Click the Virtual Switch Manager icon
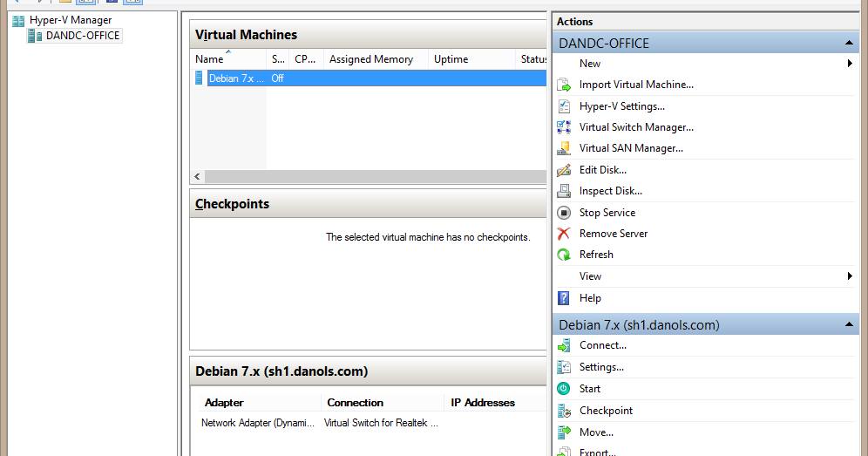The width and height of the screenshot is (868, 456). pyautogui.click(x=564, y=127)
